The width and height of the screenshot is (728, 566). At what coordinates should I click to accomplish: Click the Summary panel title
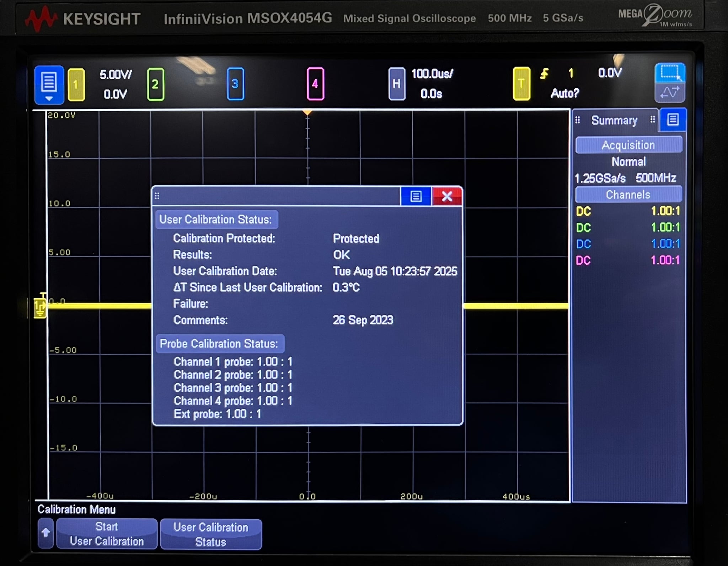(x=614, y=120)
